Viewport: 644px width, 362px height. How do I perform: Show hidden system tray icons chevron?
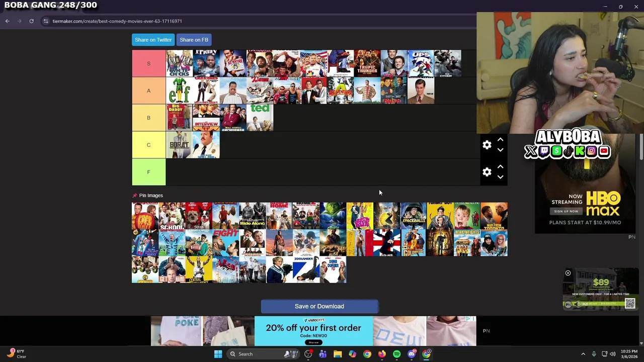583,354
